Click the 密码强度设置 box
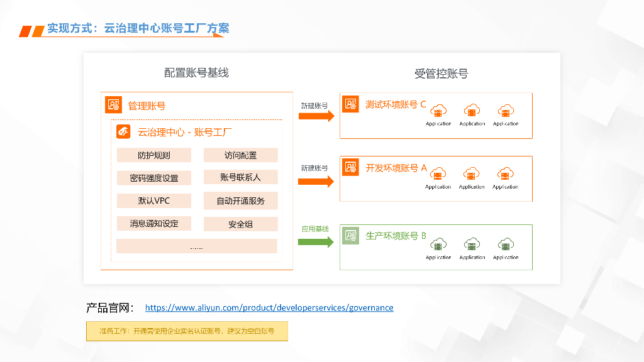Screen dimensions: 644x362 tap(154, 178)
